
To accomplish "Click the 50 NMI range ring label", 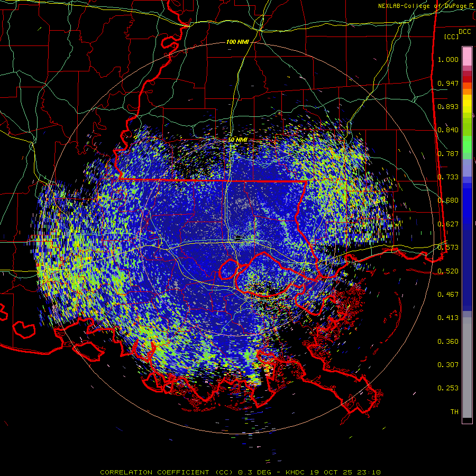I will [237, 140].
